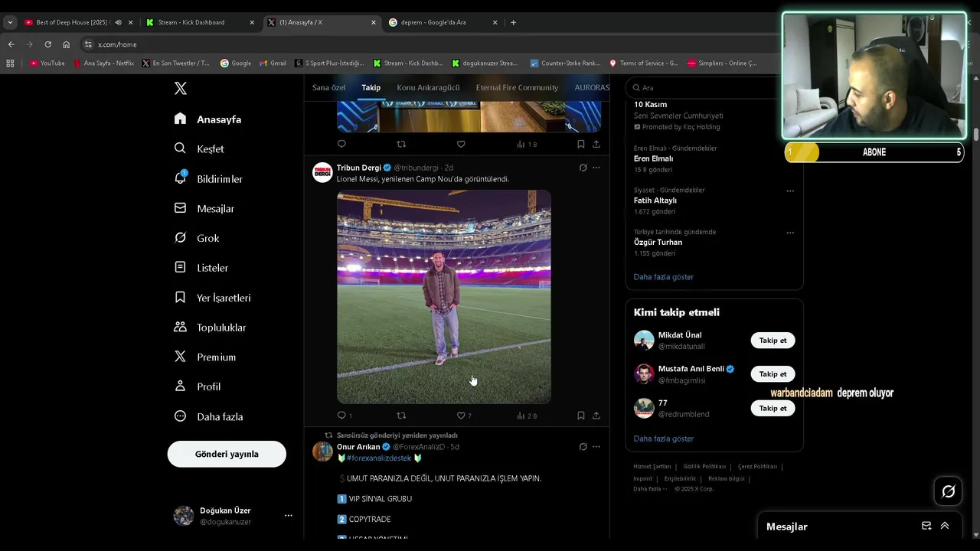Reload page with browser refresh button
This screenshot has width=980, height=551.
tap(47, 44)
